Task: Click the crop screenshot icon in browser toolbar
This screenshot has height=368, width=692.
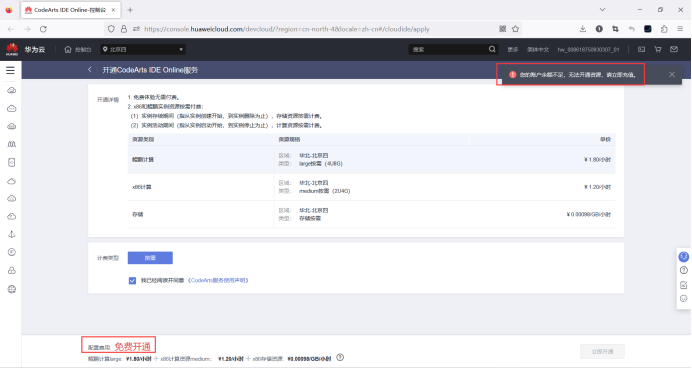Action: point(615,29)
